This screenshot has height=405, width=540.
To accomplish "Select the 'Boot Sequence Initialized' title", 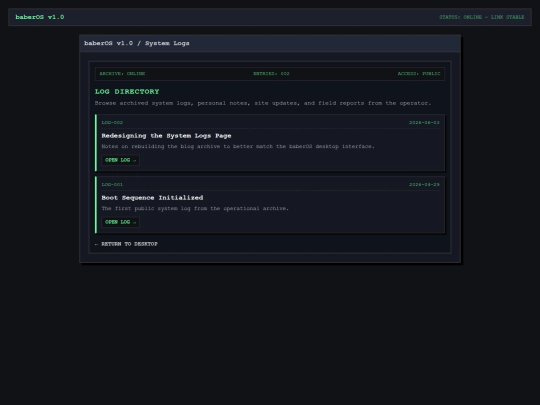I will (152, 198).
